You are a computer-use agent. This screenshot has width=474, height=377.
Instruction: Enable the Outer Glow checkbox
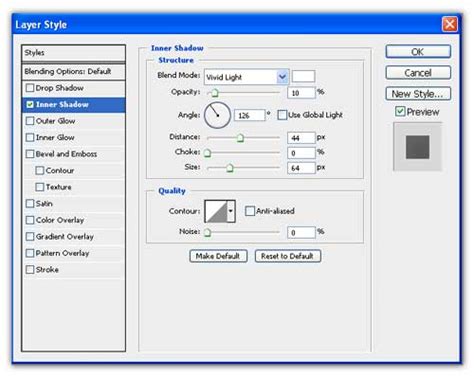coord(30,121)
